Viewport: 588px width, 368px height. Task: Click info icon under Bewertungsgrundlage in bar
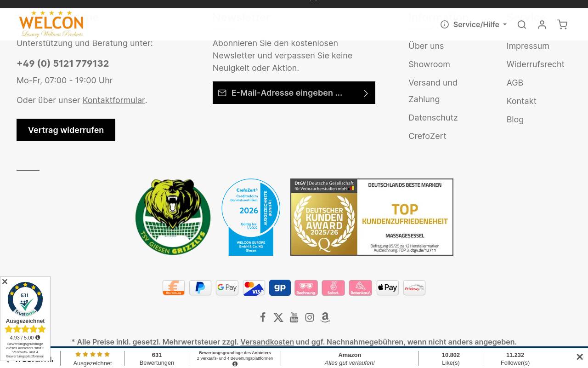coord(235,364)
